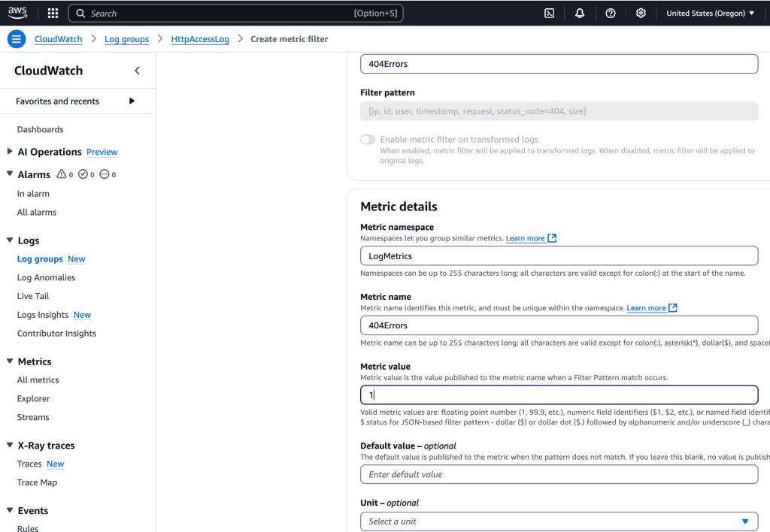Collapse the CloudWatch sidebar with the chevron

[137, 71]
